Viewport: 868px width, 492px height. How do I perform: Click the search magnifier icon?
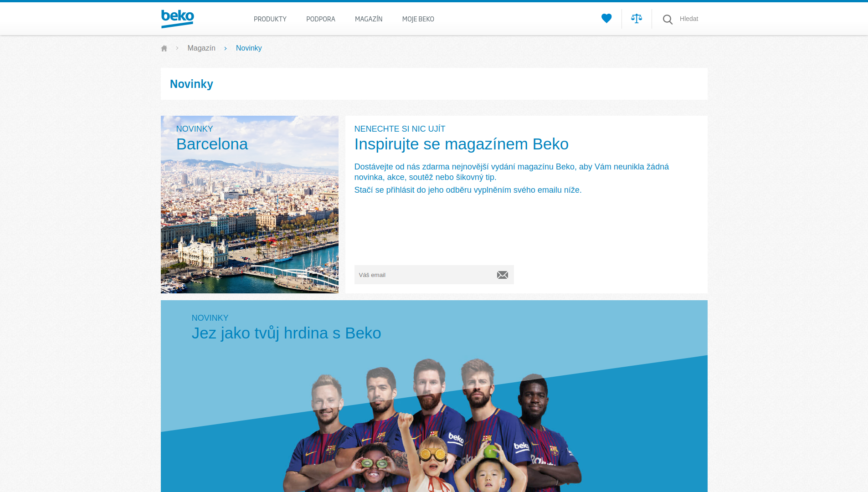pyautogui.click(x=668, y=19)
